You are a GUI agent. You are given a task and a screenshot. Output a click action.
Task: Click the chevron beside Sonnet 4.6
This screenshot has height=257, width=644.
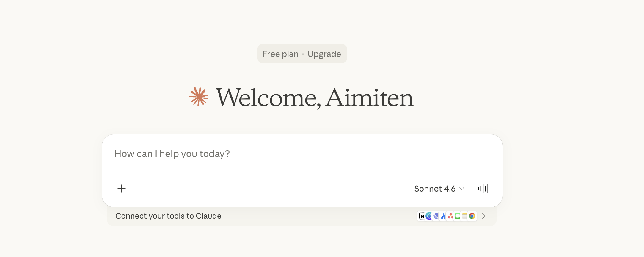[x=462, y=189]
